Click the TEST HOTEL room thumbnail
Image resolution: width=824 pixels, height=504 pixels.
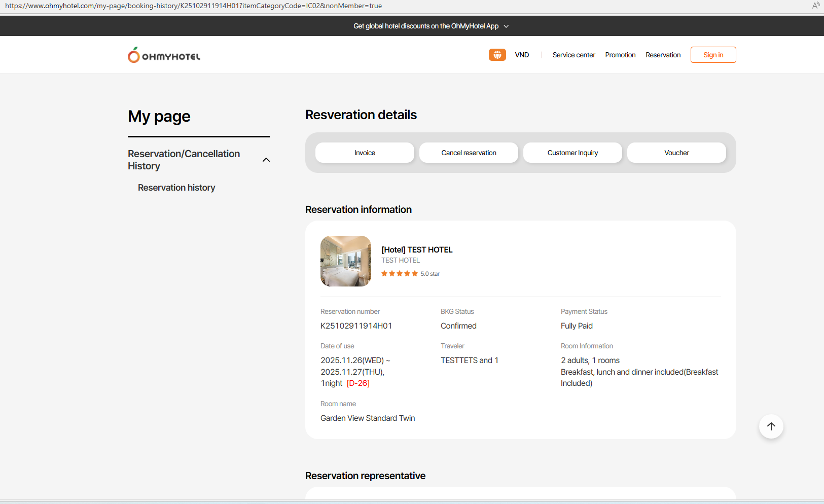346,261
